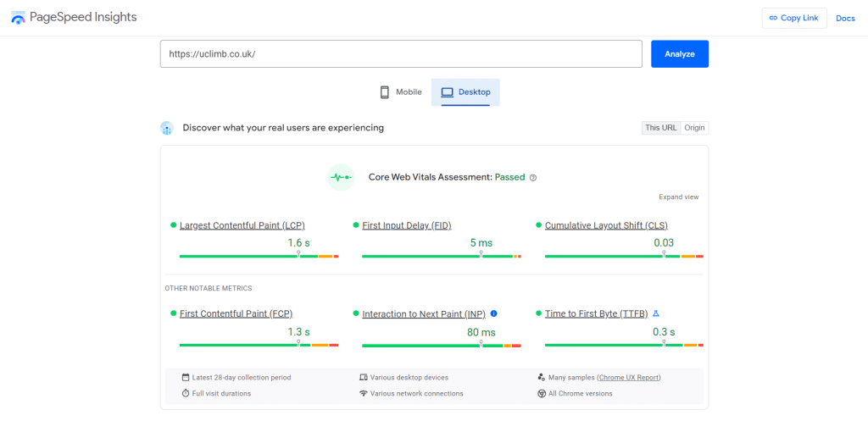
Task: Click the PageSpeed Insights title text
Action: pos(83,17)
